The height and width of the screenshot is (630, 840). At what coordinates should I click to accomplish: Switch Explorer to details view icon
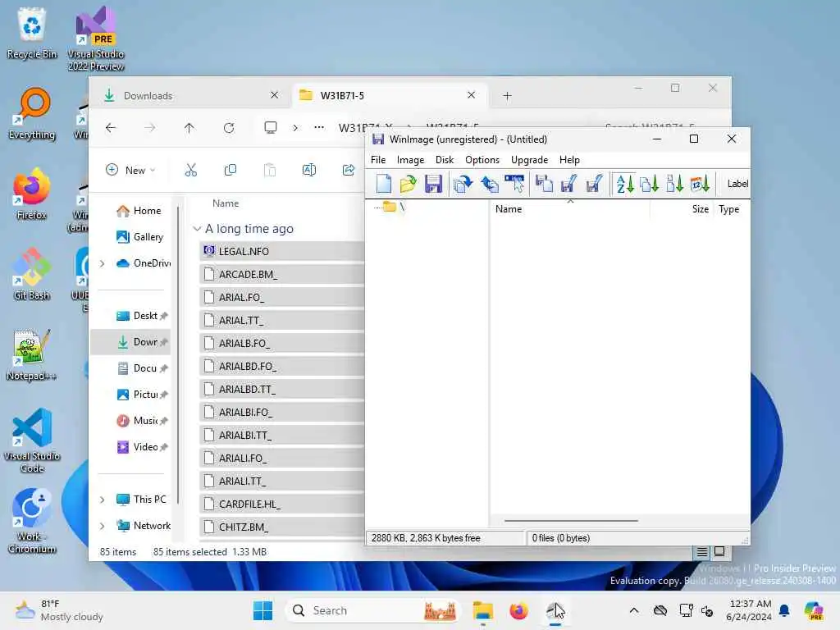[702, 552]
